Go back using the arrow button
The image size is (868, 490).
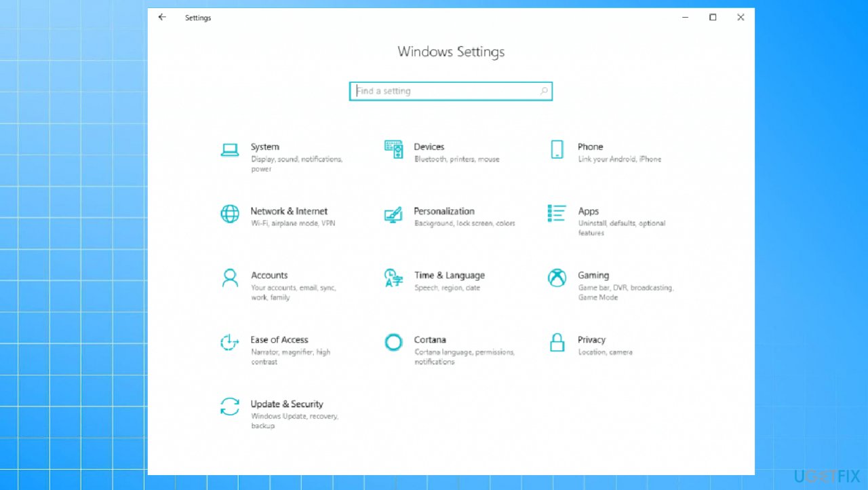[161, 18]
